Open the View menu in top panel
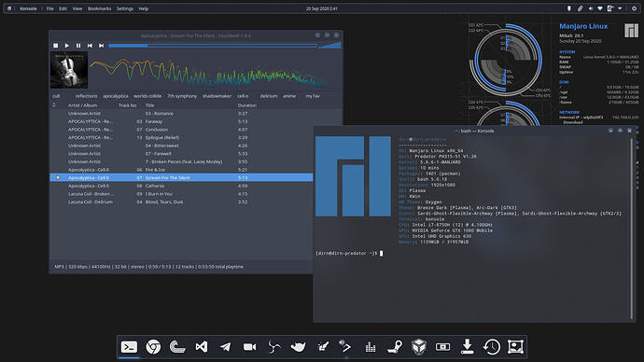The width and height of the screenshot is (644, 362). (x=77, y=8)
